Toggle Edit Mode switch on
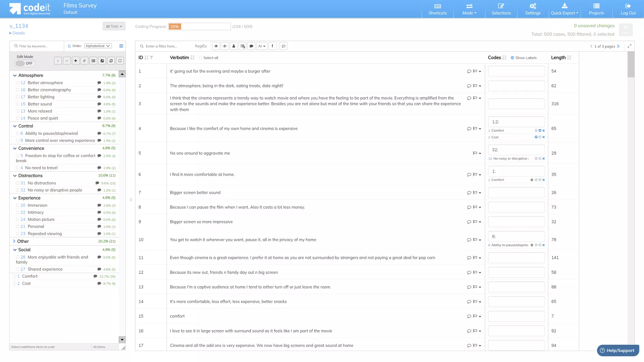Screen dimensions: 644x362 pos(25,63)
